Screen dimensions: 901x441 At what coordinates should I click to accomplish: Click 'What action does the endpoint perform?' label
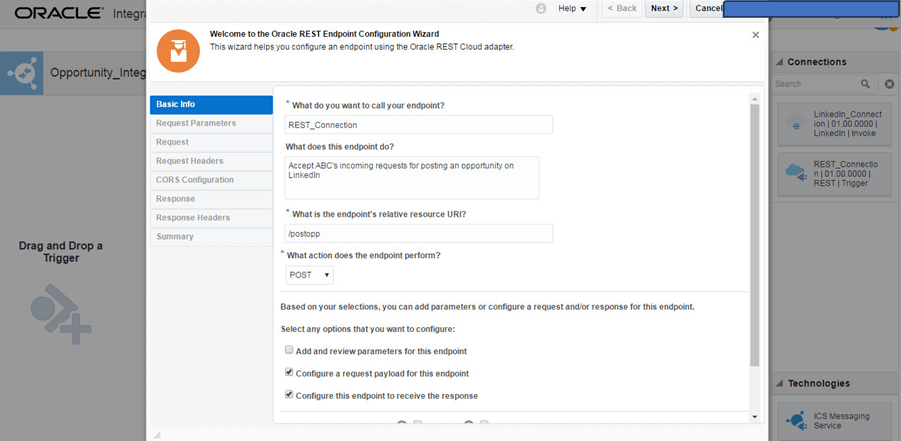[x=364, y=255]
